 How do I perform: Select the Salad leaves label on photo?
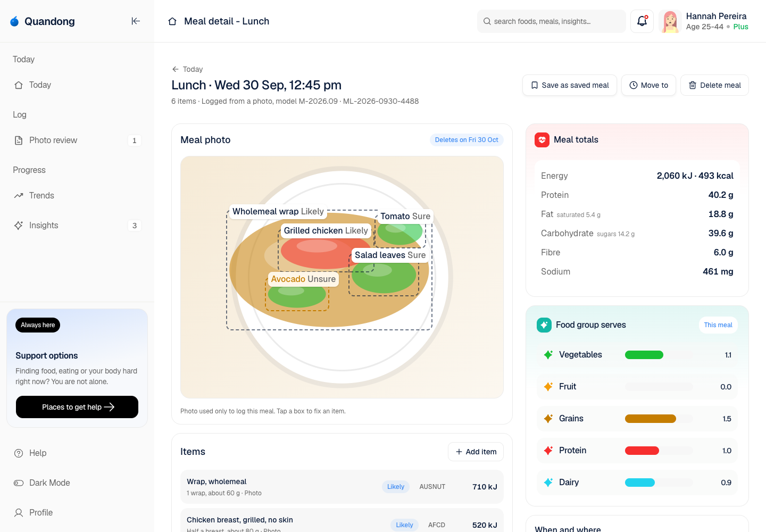click(x=390, y=255)
